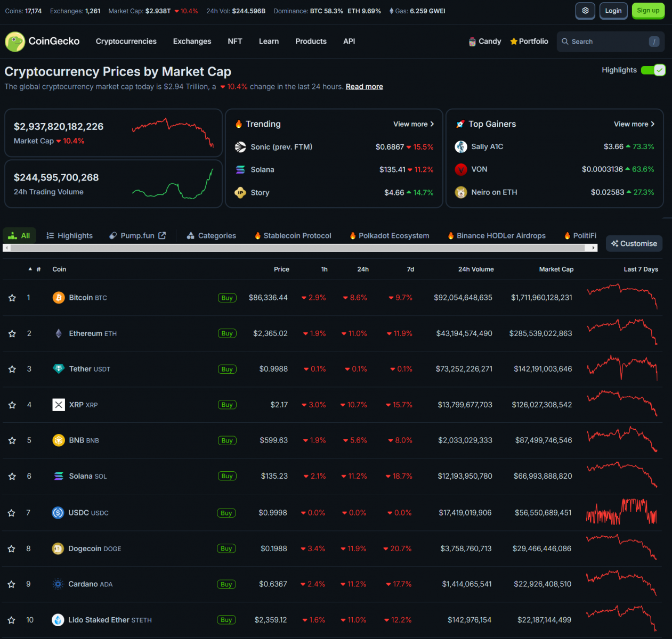Click the Sign up button
672x639 pixels.
648,11
